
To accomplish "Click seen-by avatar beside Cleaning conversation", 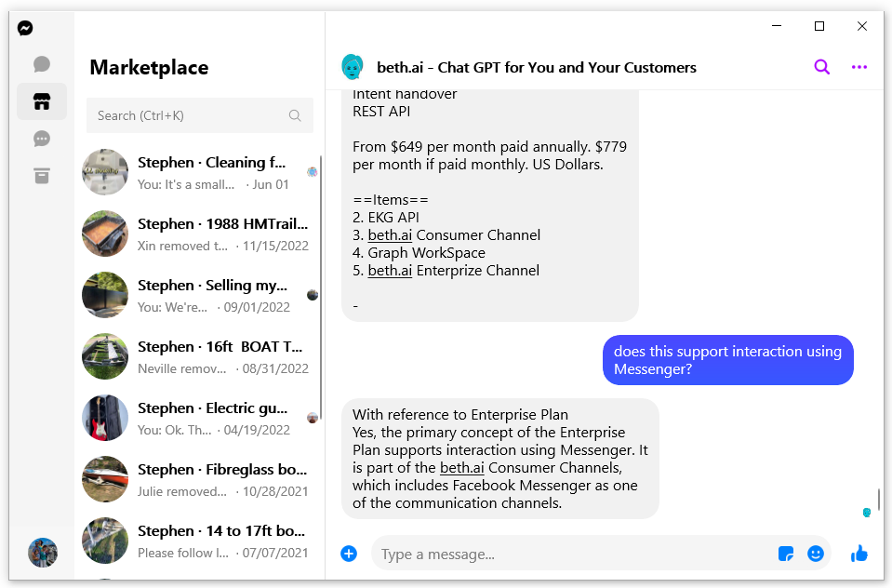I will coord(312,172).
